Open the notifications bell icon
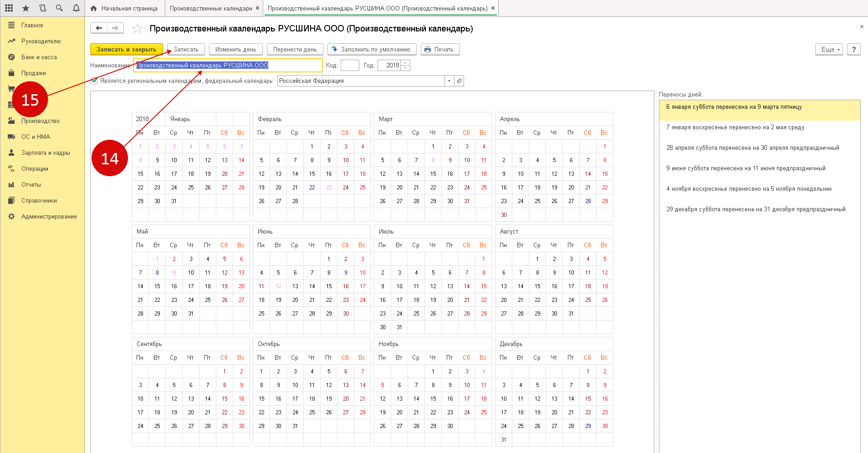868x453 pixels. 76,8
